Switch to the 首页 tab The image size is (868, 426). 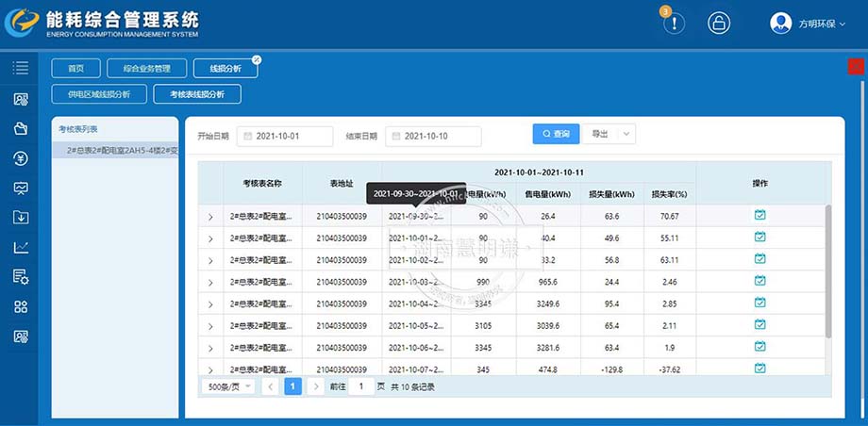click(x=75, y=69)
